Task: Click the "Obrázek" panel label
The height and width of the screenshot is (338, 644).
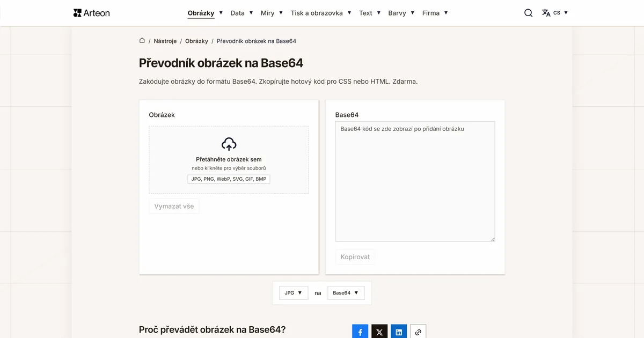Action: 162,115
